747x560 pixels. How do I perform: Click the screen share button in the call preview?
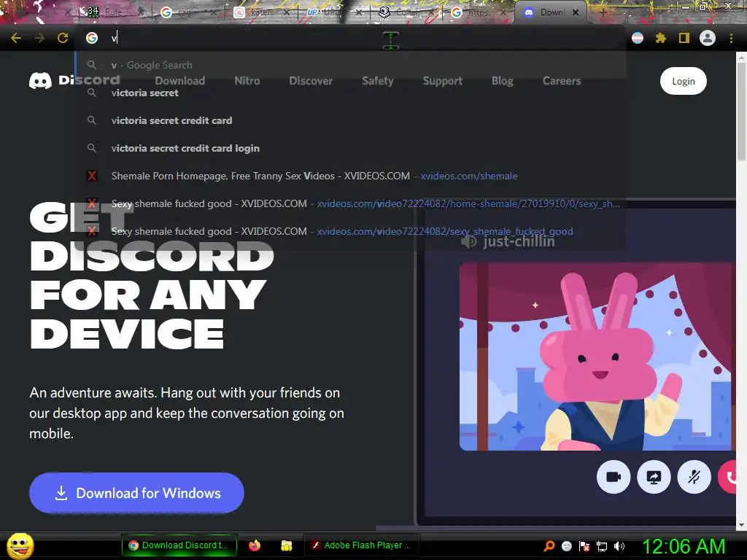point(654,477)
